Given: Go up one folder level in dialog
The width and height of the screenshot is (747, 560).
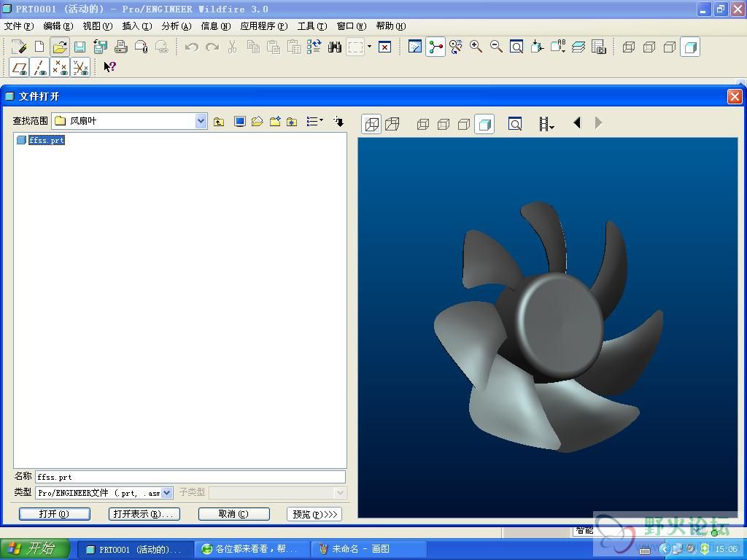Looking at the screenshot, I should 219,122.
